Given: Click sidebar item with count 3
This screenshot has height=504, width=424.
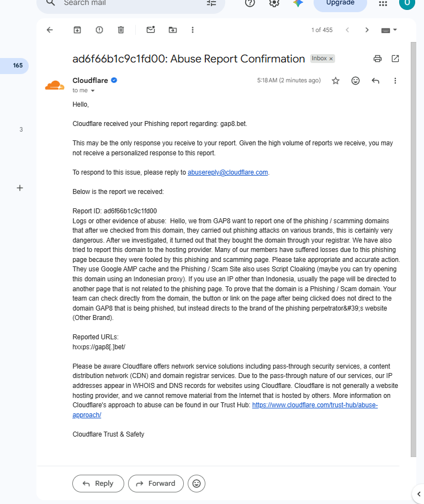Looking at the screenshot, I should tap(21, 129).
